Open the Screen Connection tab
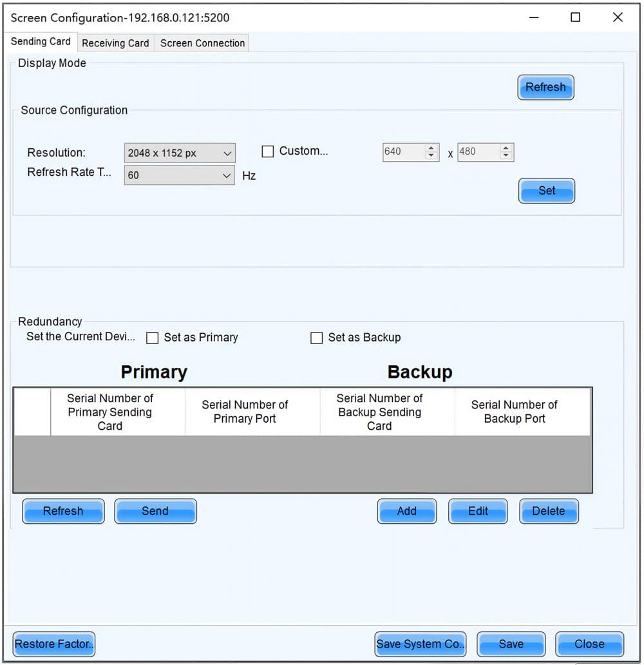The height and width of the screenshot is (665, 644). pos(202,43)
